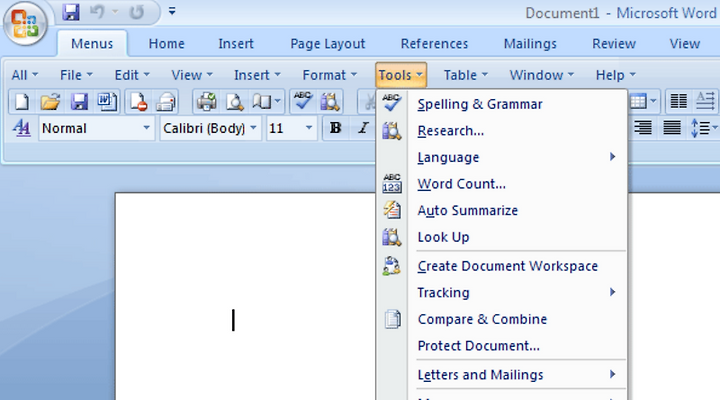Open the print preview dropdown arrow beside book icon
Screen dimensions: 720x400
(277, 101)
